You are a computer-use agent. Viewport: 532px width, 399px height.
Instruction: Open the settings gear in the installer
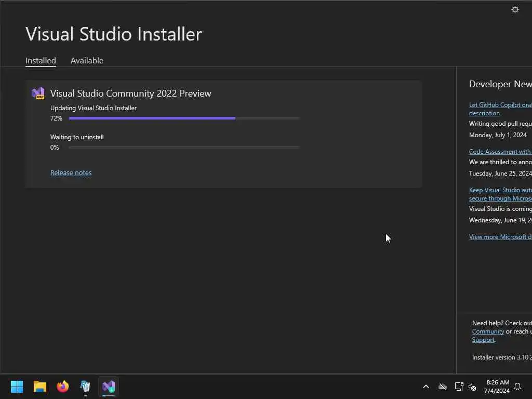pyautogui.click(x=515, y=9)
